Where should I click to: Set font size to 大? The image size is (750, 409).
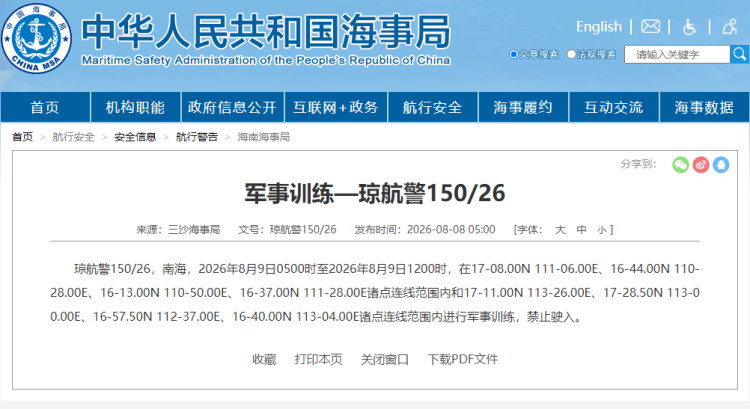coord(560,230)
